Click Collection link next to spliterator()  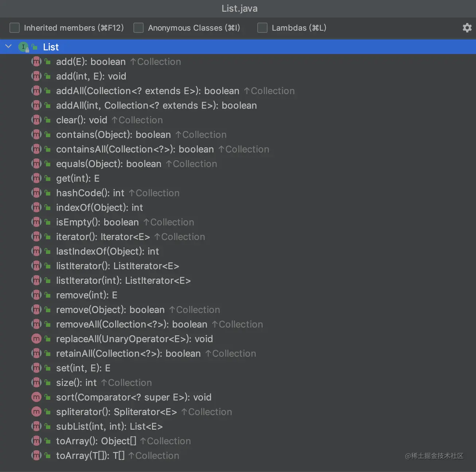(207, 412)
